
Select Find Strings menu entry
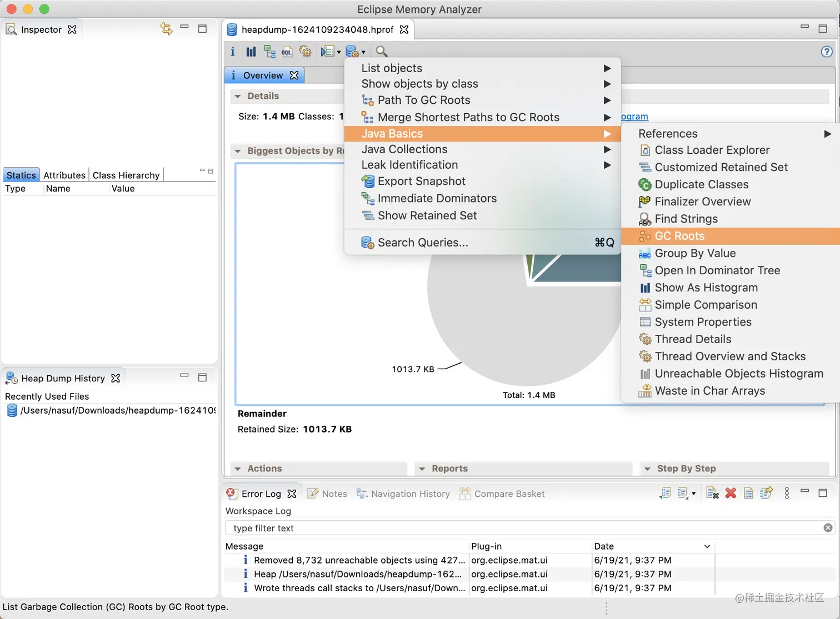point(730,219)
